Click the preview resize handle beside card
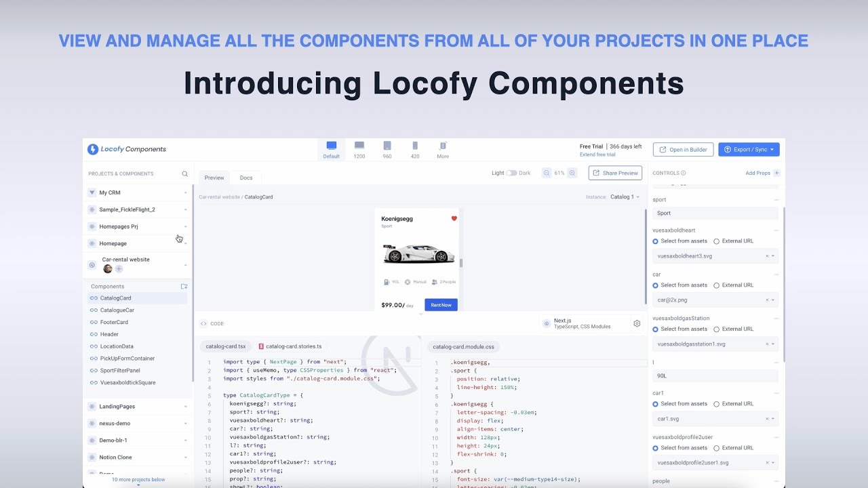Viewport: 868px width, 488px height. pos(461,263)
